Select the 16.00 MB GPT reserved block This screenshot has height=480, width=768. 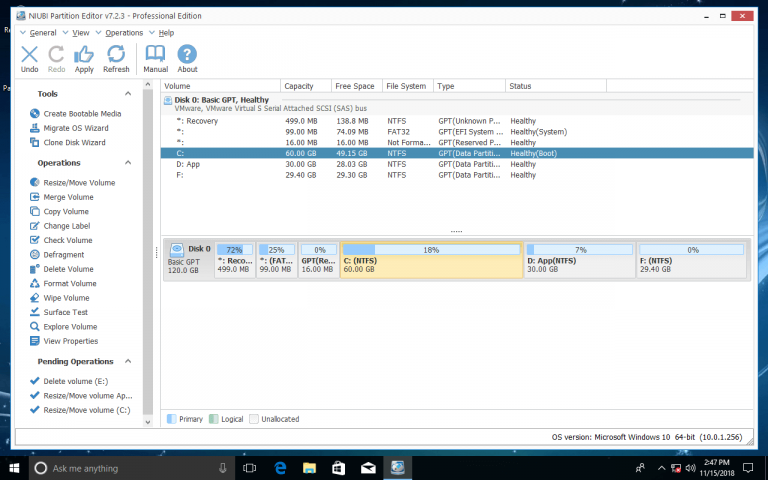(319, 260)
